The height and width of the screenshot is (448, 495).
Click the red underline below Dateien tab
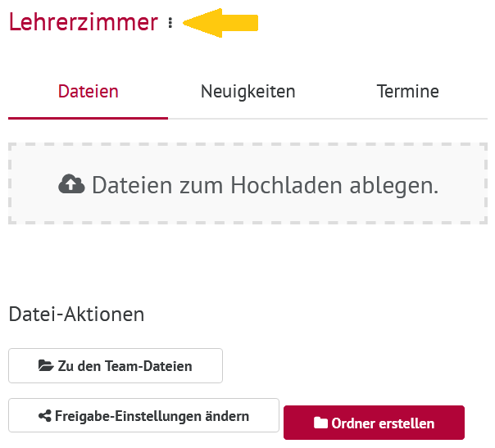coord(88,118)
